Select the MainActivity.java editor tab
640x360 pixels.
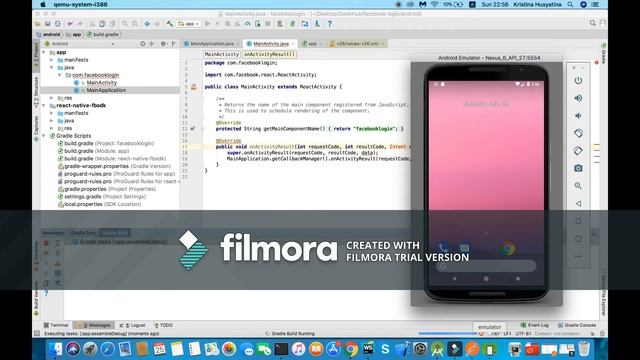coord(271,44)
